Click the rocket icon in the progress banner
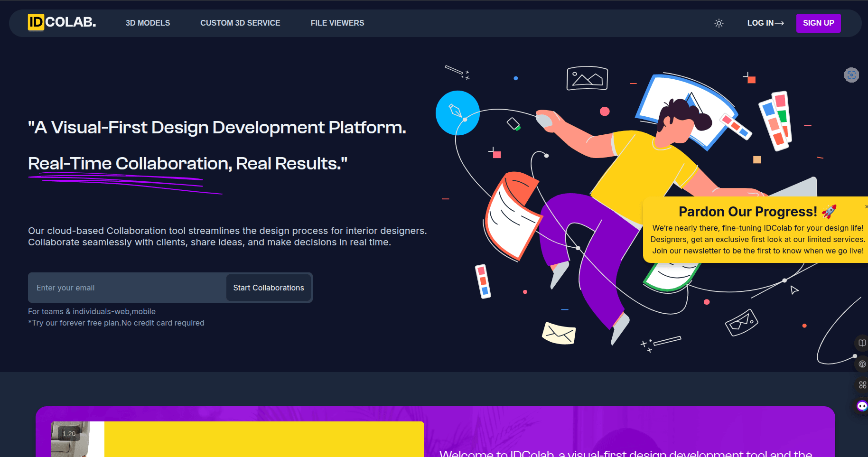Screen dimensions: 868x457 pos(830,211)
